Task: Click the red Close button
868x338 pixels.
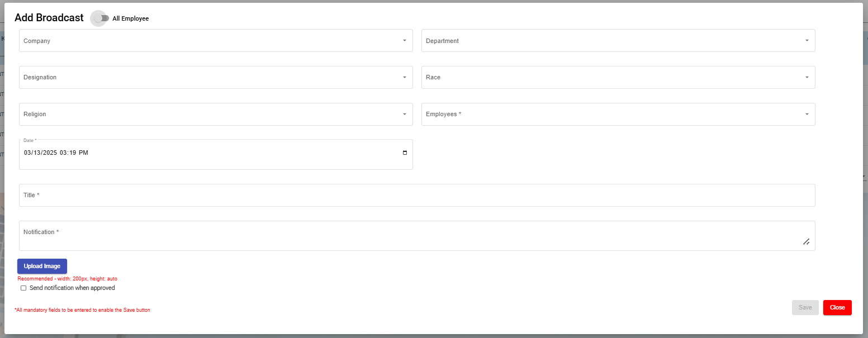Action: coord(837,308)
